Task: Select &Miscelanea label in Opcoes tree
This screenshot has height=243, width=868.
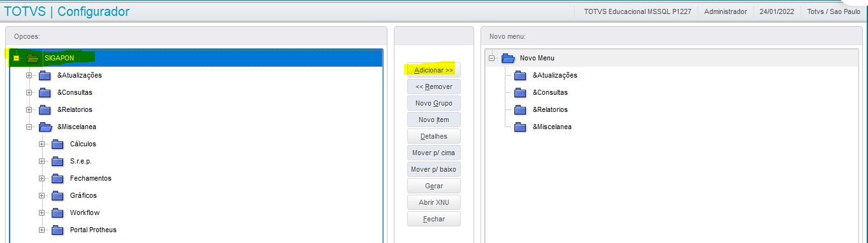Action: pyautogui.click(x=76, y=127)
